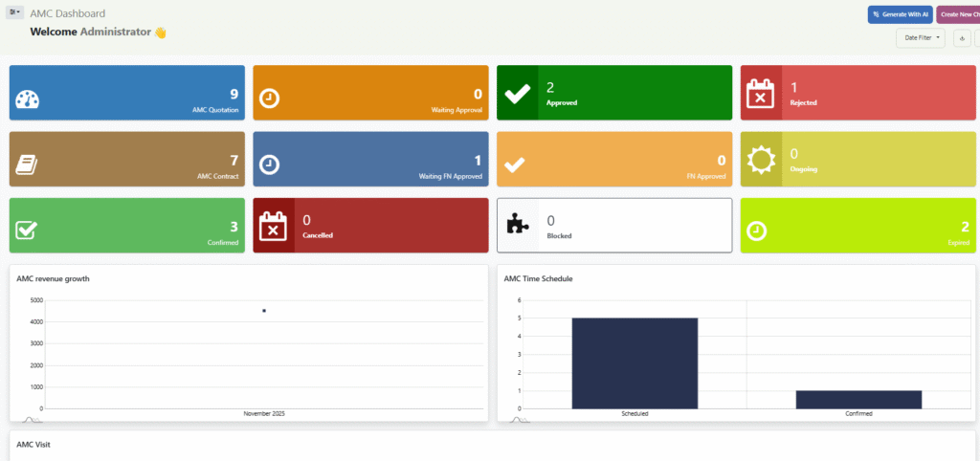Click the download icon beside Date Filter
980x461 pixels.
[962, 38]
